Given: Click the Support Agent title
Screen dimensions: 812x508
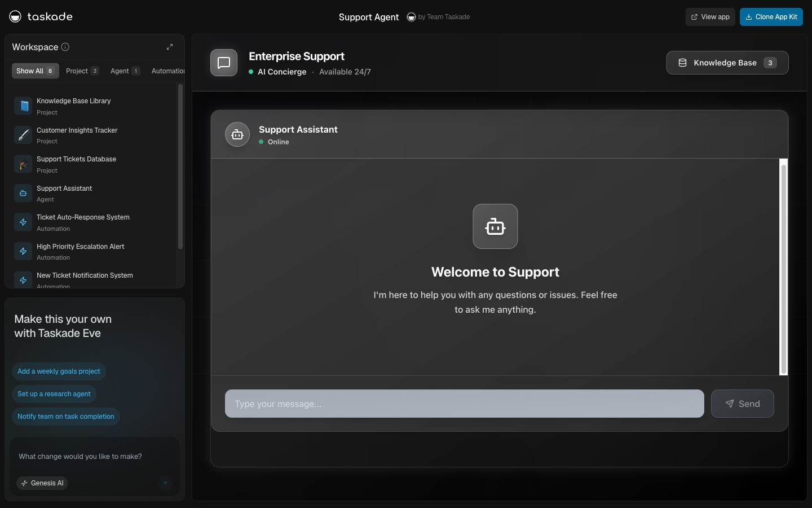Looking at the screenshot, I should 369,17.
